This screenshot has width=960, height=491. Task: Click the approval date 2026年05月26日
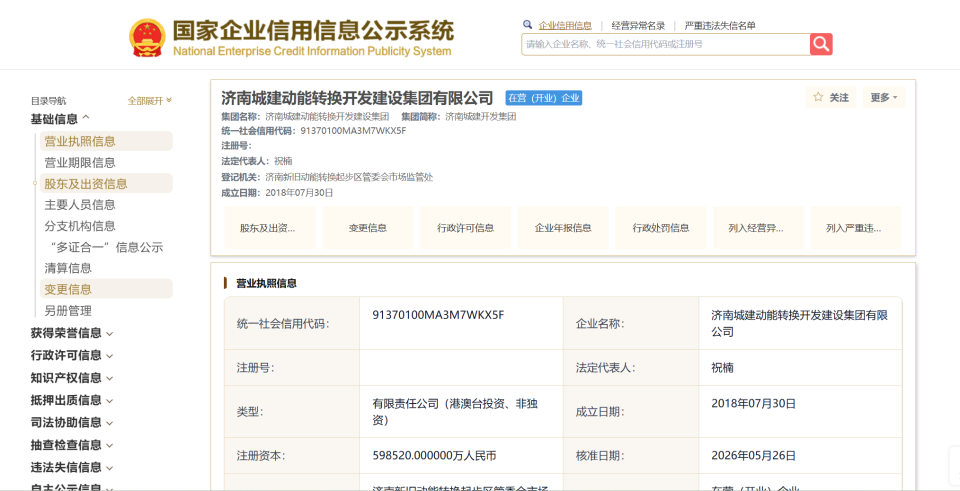754,455
